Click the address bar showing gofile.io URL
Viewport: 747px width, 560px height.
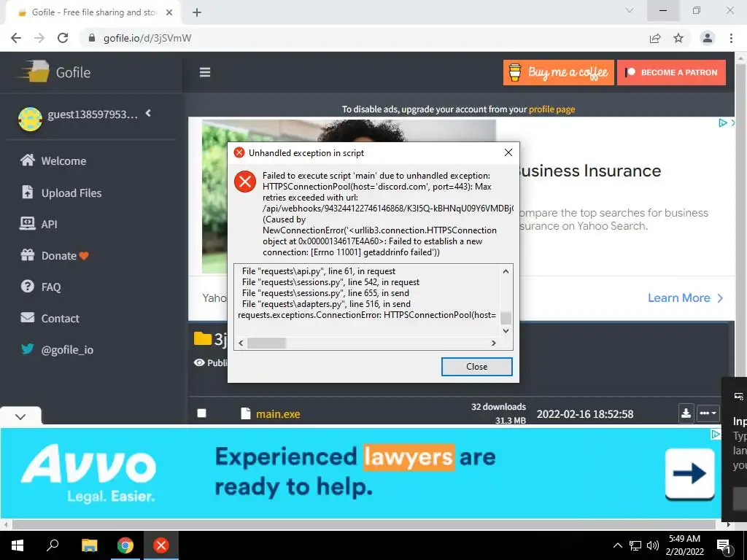(x=367, y=38)
